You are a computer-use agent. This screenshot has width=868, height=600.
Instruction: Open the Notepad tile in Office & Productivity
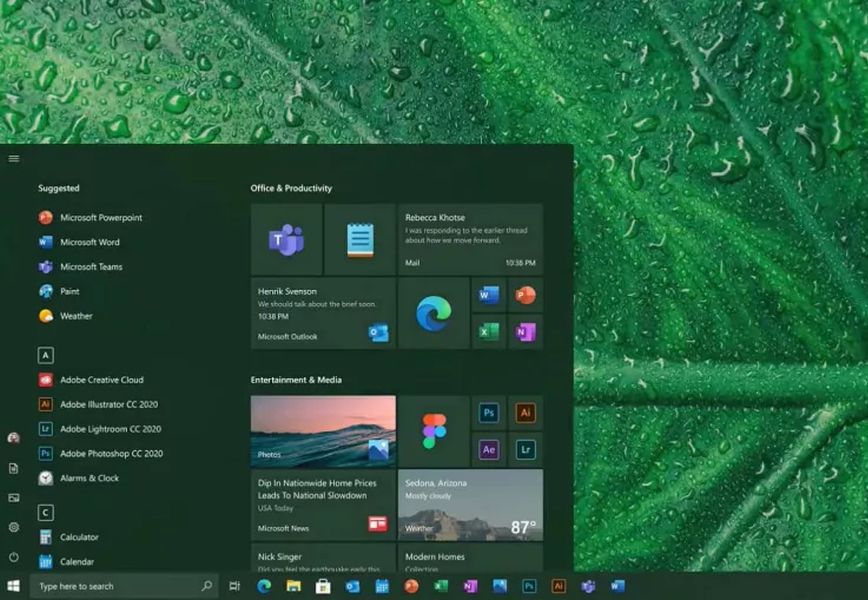click(x=360, y=239)
